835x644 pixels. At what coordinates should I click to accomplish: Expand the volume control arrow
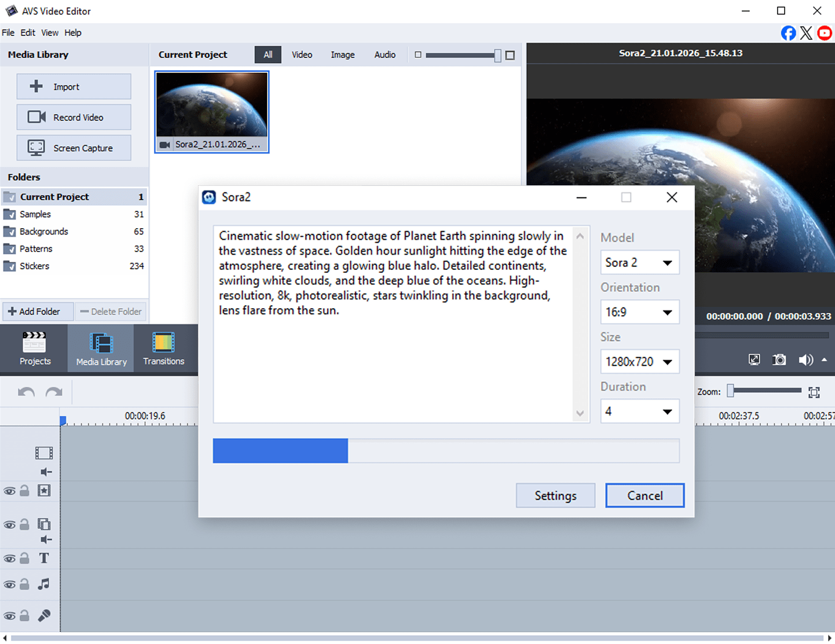[825, 360]
